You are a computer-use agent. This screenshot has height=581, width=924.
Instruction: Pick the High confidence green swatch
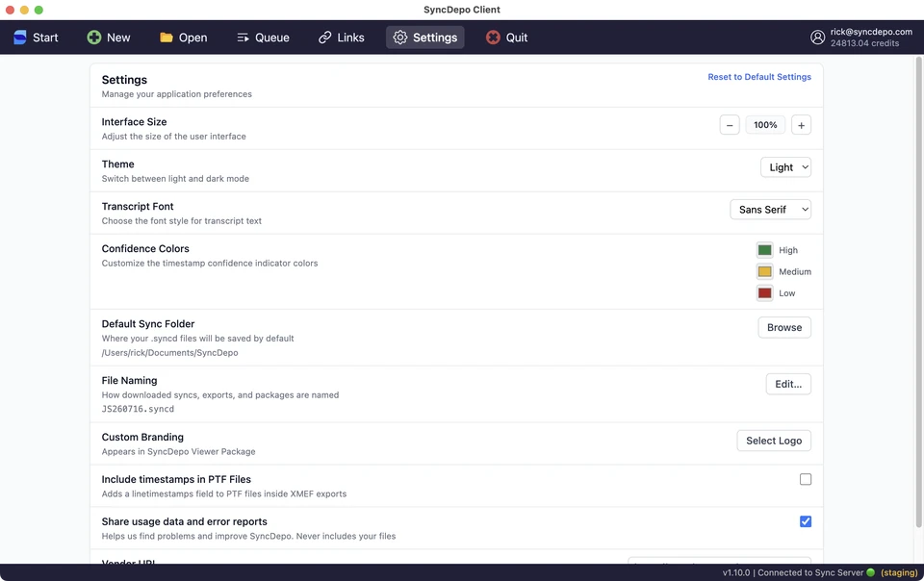tap(764, 250)
